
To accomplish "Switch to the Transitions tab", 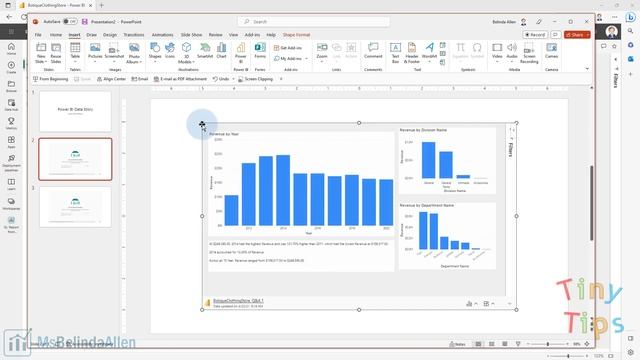I will coord(134,35).
